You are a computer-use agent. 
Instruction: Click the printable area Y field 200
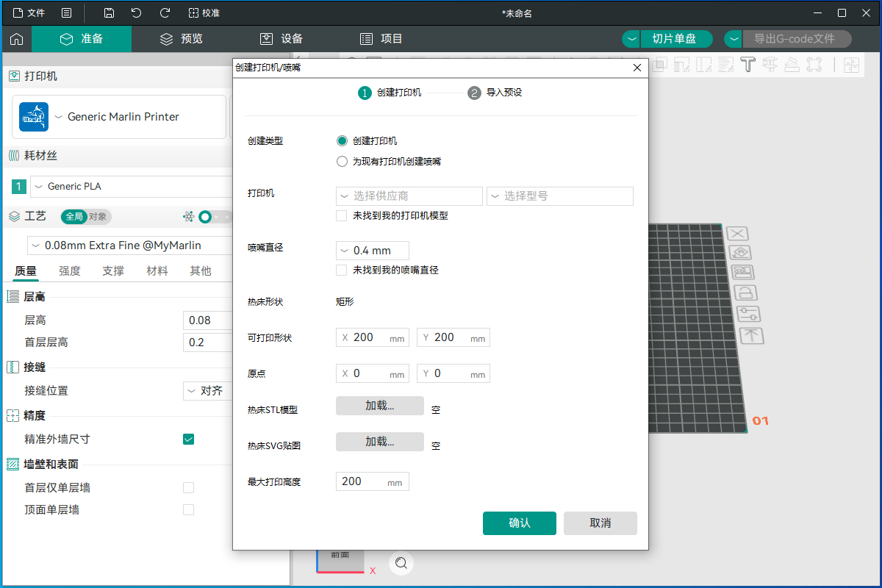point(453,337)
